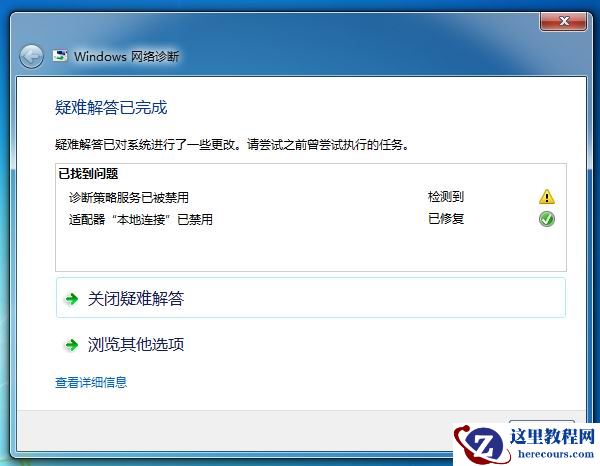This screenshot has width=600, height=466.
Task: Select 关闭疑难解答 option
Action: (x=311, y=298)
